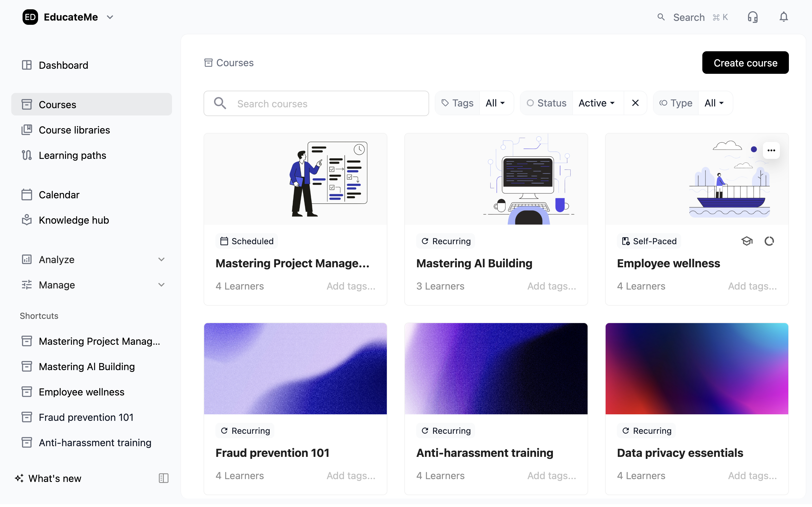The width and height of the screenshot is (812, 507).
Task: Click the progress circle icon on Employee wellness
Action: tap(769, 241)
